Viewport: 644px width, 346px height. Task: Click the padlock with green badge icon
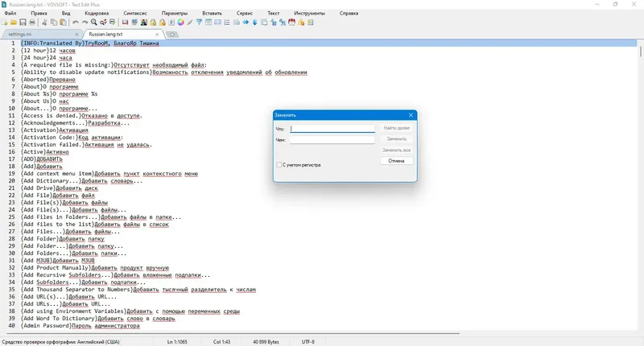(153, 23)
